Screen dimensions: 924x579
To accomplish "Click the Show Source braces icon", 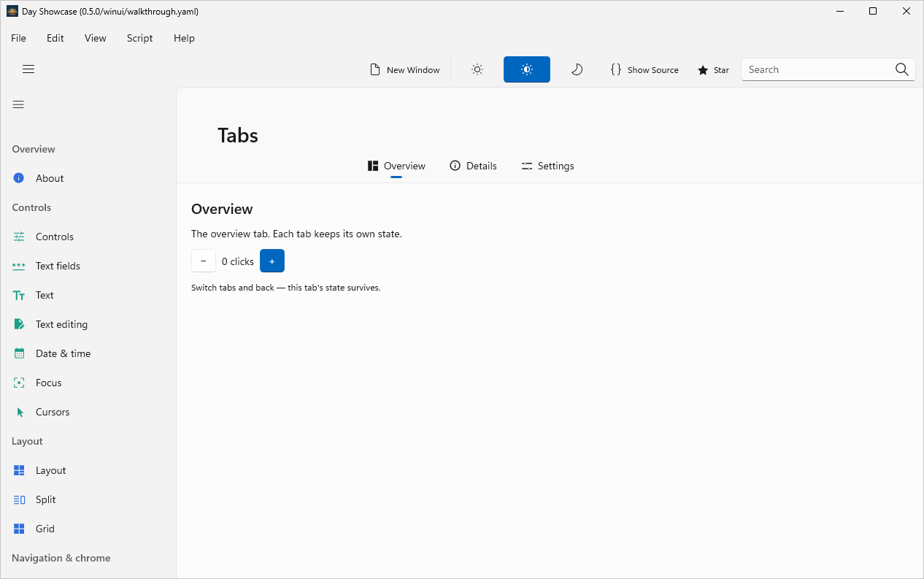I will pyautogui.click(x=616, y=69).
